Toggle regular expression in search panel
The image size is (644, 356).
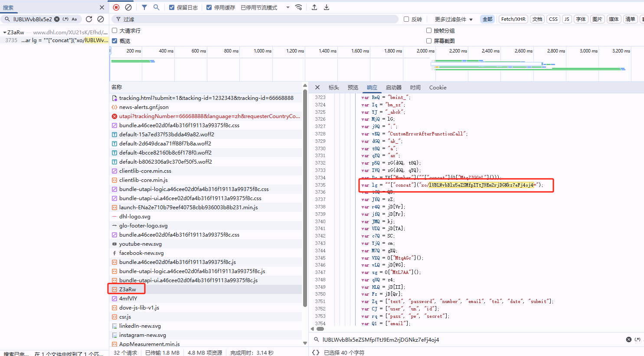(x=65, y=19)
